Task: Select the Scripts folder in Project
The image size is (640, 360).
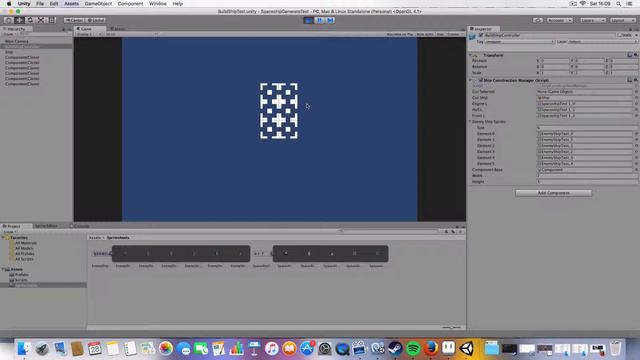Action: point(21,280)
